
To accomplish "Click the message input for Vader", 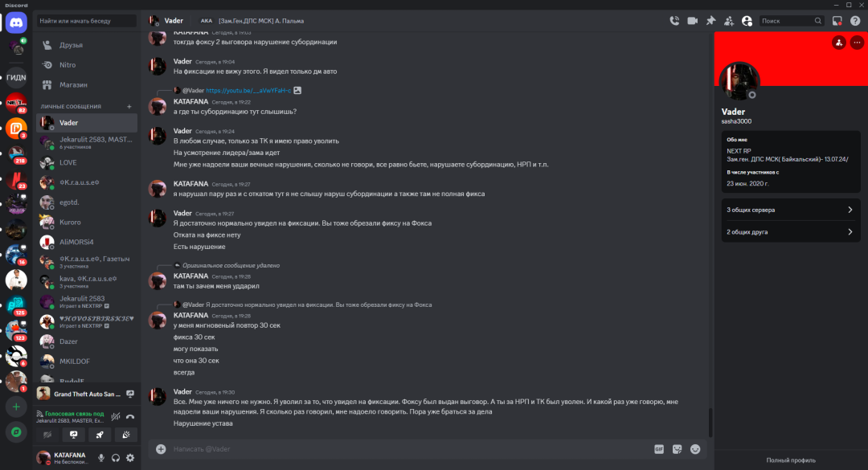I will [x=402, y=449].
